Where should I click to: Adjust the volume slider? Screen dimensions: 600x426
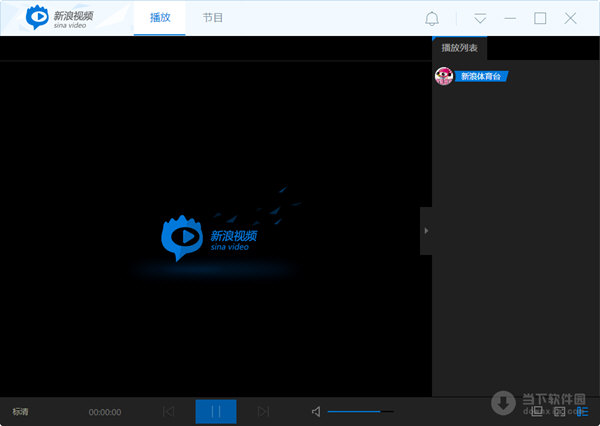coord(360,411)
